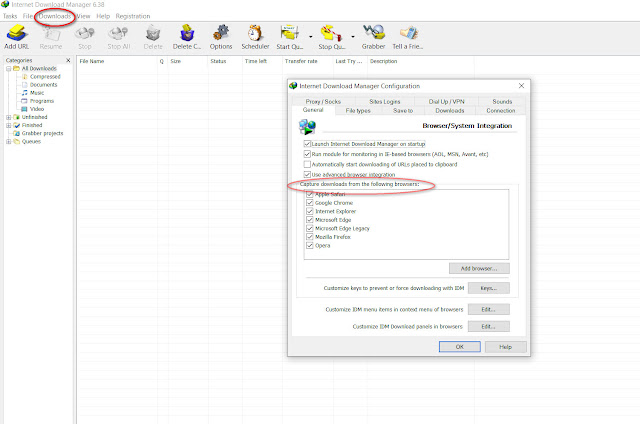Switch to the Connection tab
This screenshot has width=640, height=424.
pos(501,111)
